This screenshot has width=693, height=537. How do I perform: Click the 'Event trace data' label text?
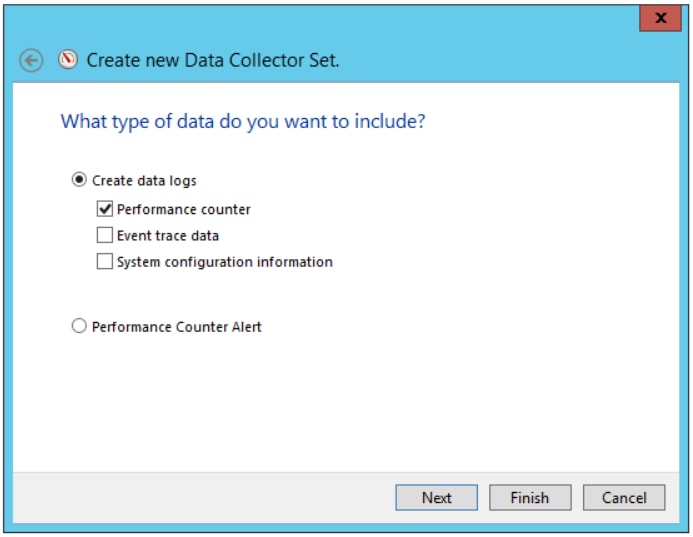168,236
